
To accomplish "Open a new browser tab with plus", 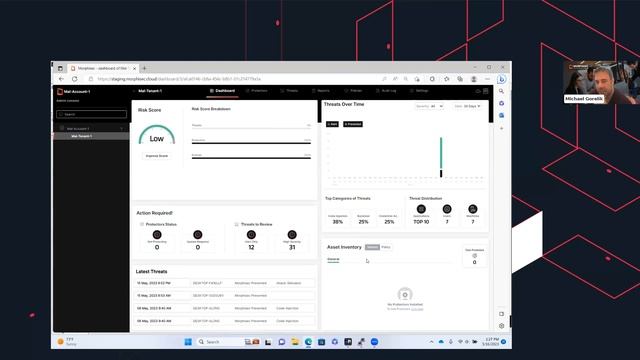I will coord(144,68).
